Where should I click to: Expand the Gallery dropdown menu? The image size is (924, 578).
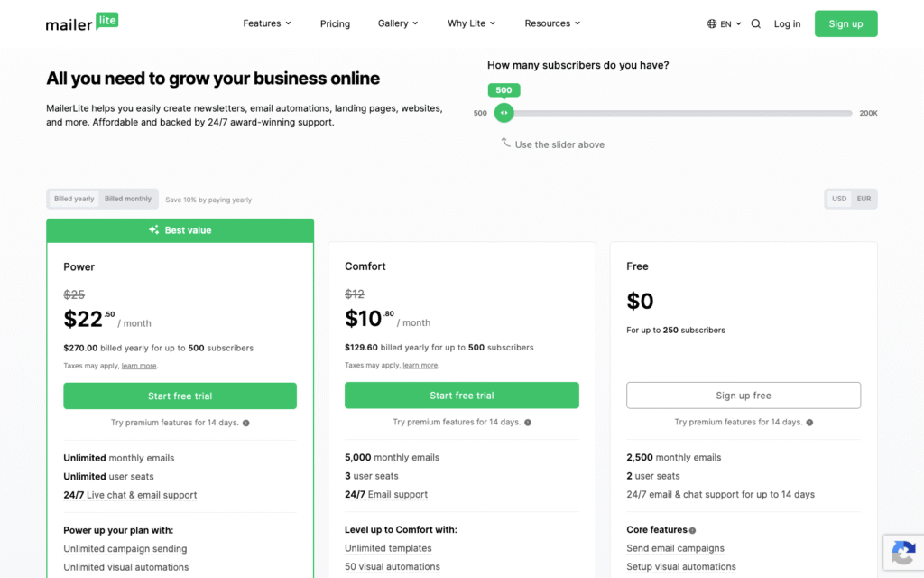tap(398, 23)
